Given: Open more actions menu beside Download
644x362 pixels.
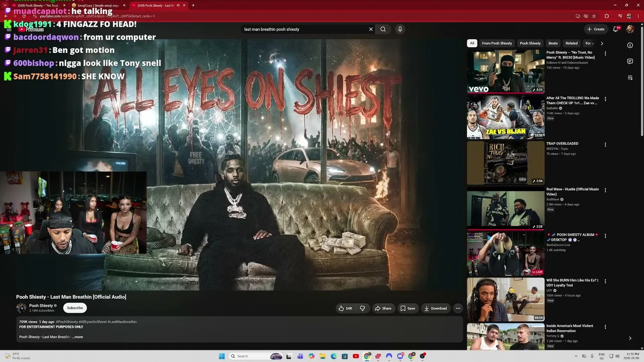Looking at the screenshot, I should [458, 308].
